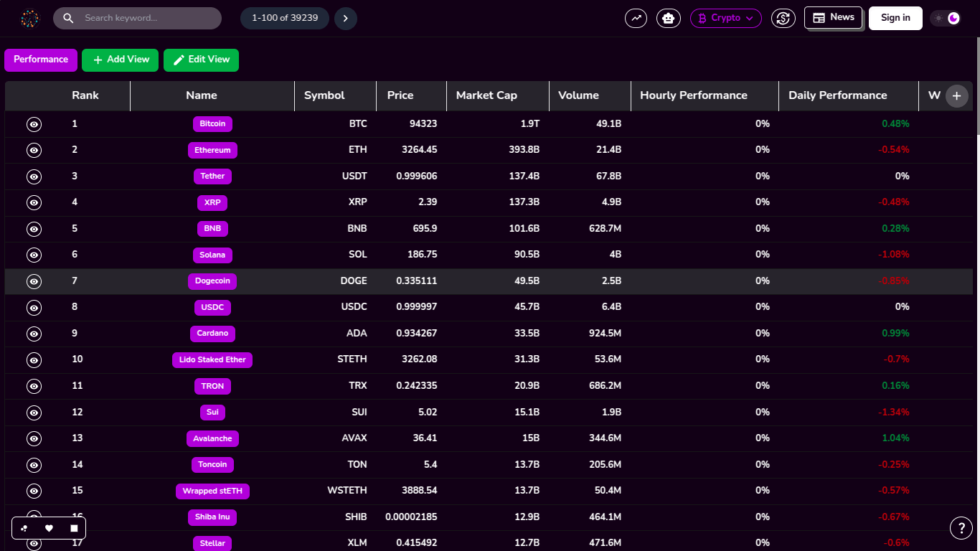Toggle the dark/light theme switch
This screenshot has width=980, height=551.
pyautogui.click(x=946, y=18)
